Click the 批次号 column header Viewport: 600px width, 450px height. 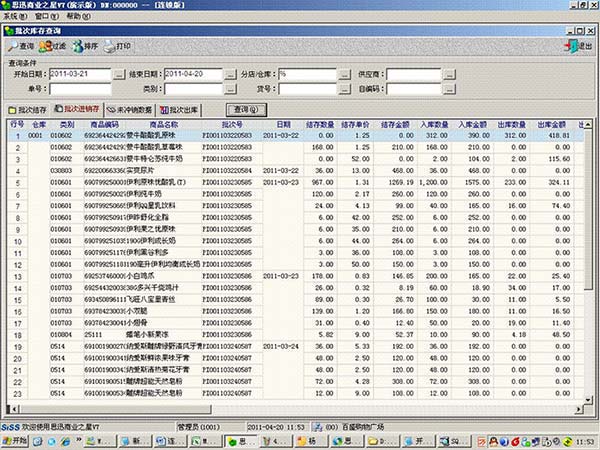[x=232, y=124]
